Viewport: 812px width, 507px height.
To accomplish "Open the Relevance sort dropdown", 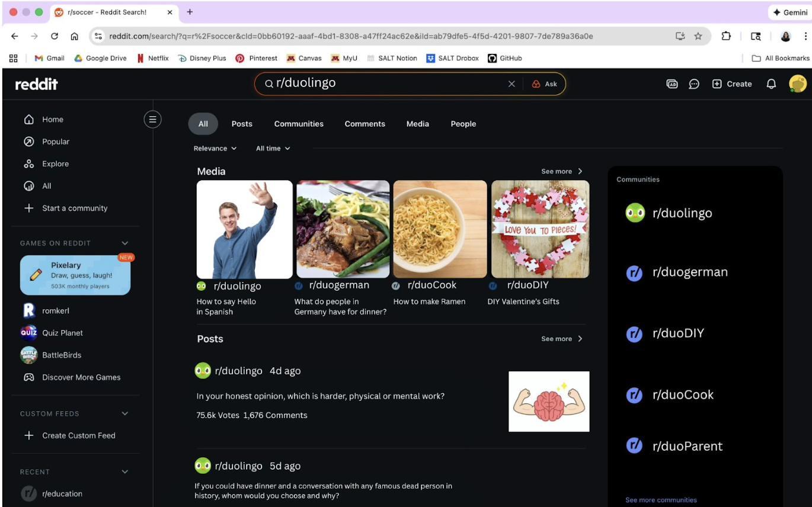I will [215, 149].
